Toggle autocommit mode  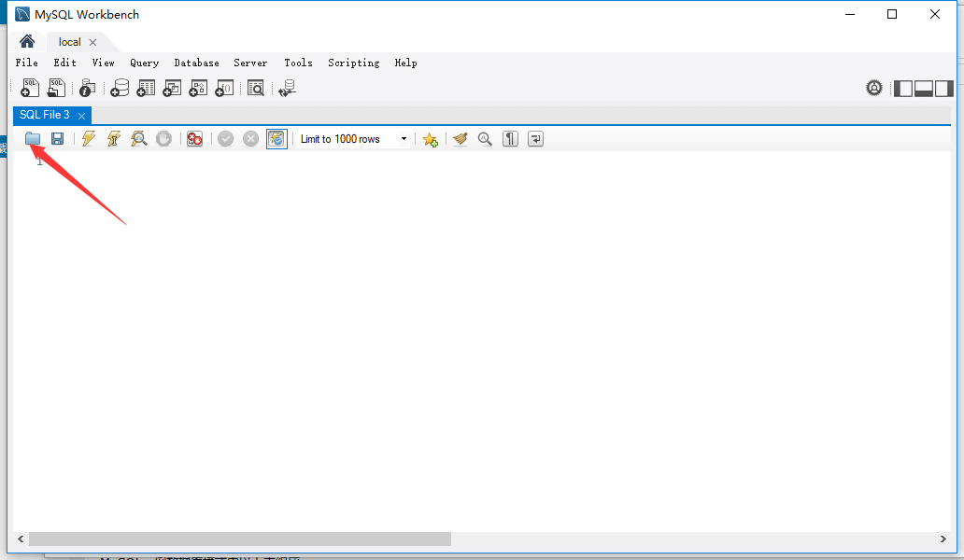[276, 139]
